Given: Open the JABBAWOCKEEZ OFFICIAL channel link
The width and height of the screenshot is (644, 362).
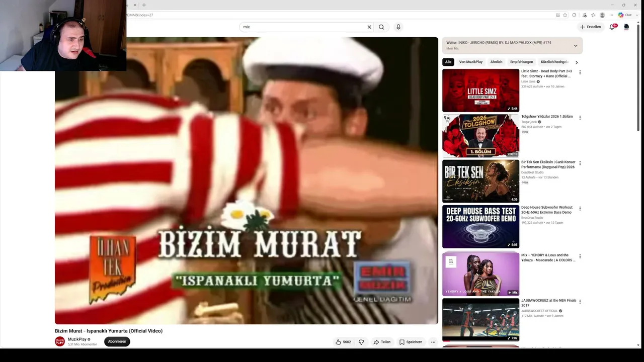Looking at the screenshot, I should (539, 311).
